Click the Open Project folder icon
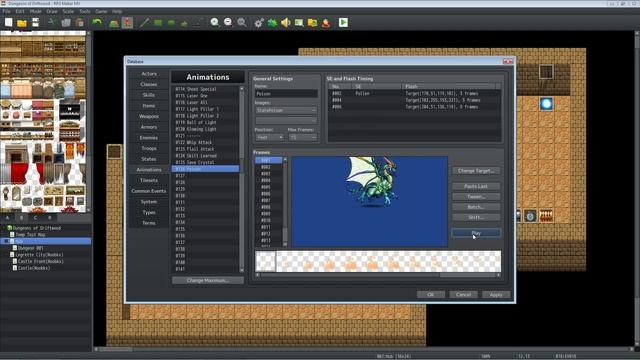Image resolution: width=640 pixels, height=360 pixels. [x=22, y=22]
